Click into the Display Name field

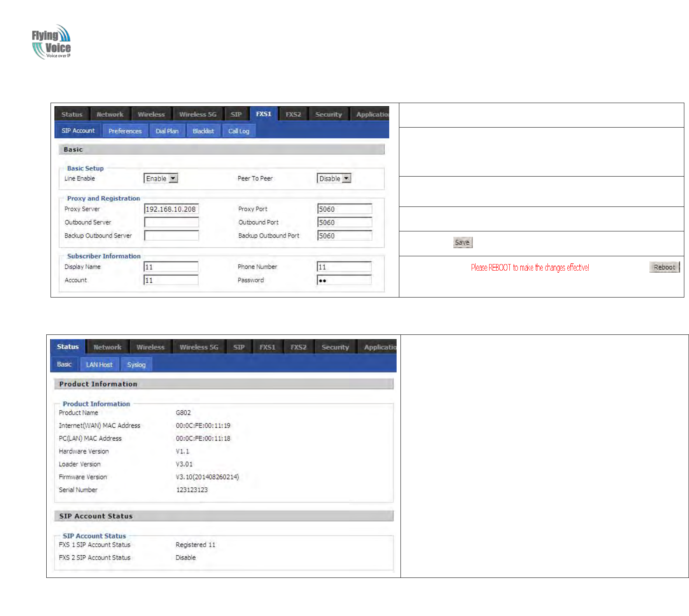coord(171,267)
